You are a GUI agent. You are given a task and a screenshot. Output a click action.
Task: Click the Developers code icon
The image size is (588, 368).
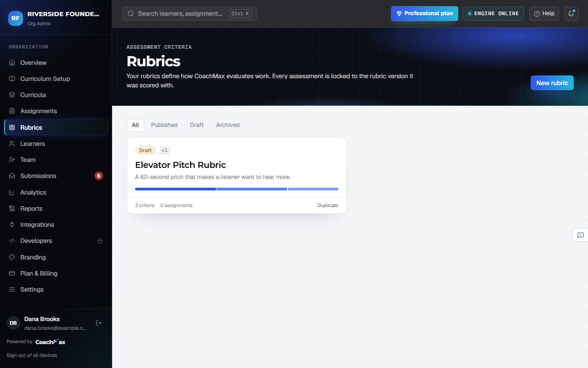pos(12,241)
